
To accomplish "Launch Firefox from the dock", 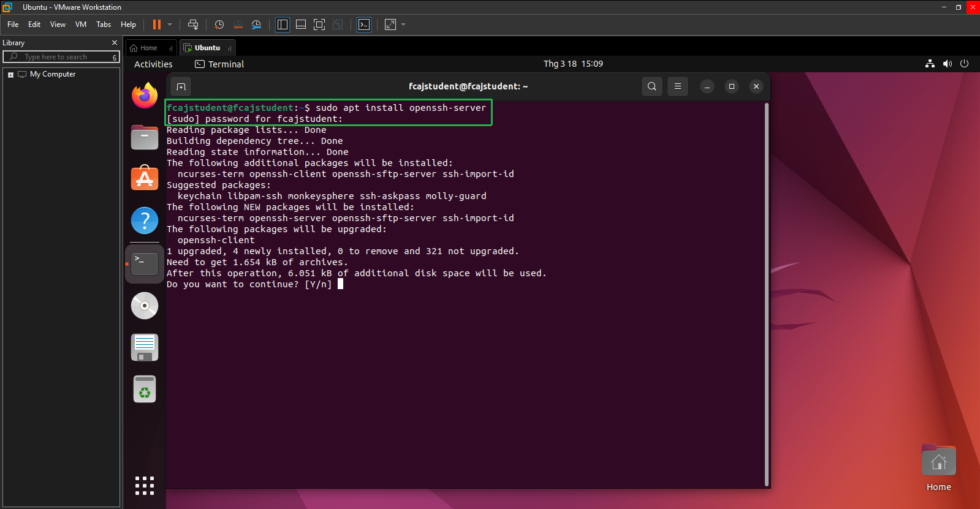I will click(x=145, y=95).
